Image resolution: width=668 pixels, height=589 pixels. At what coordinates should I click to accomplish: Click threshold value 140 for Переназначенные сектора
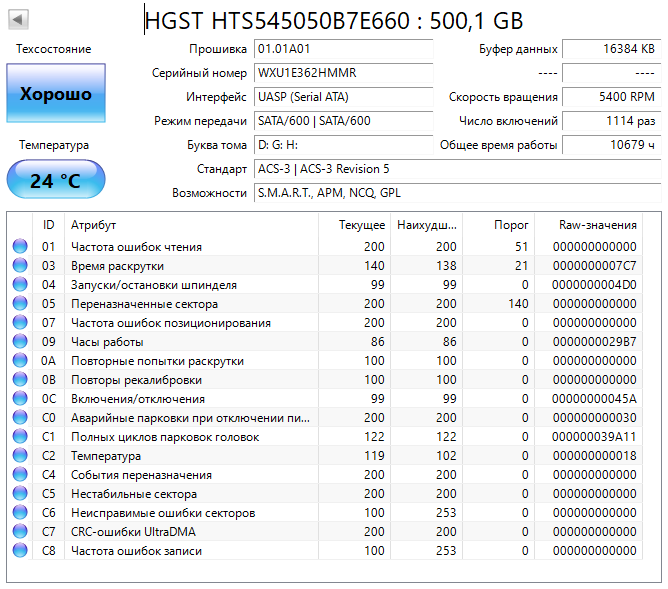click(x=518, y=304)
